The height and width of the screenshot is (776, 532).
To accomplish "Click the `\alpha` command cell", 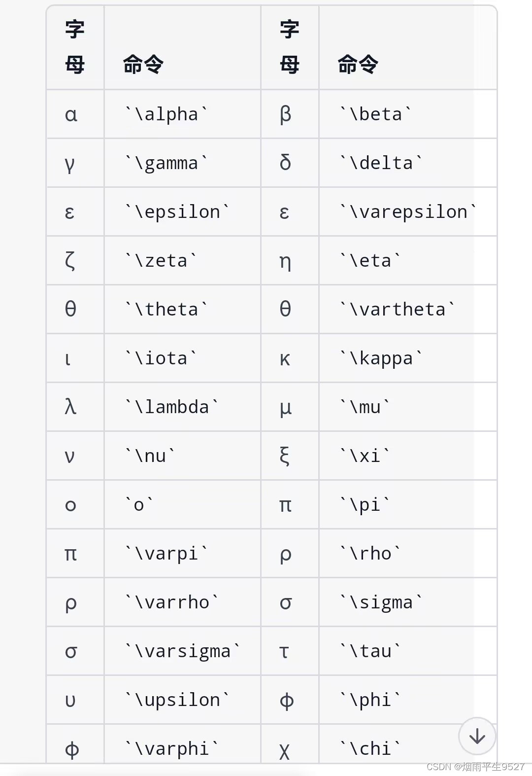I will click(166, 114).
